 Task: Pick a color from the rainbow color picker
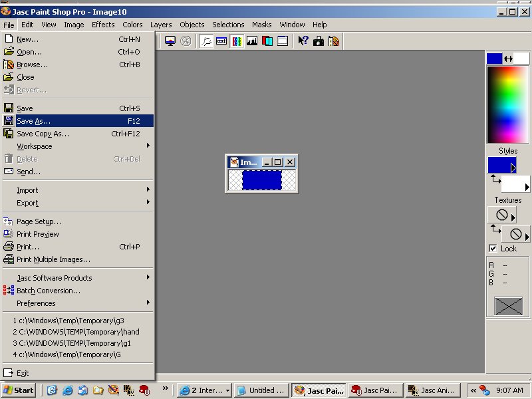click(x=508, y=103)
